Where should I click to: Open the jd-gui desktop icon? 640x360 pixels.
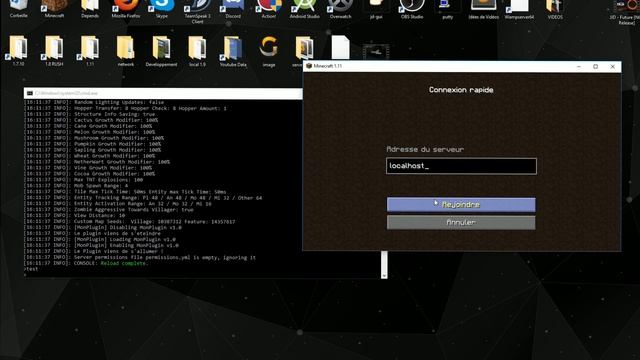pos(376,8)
